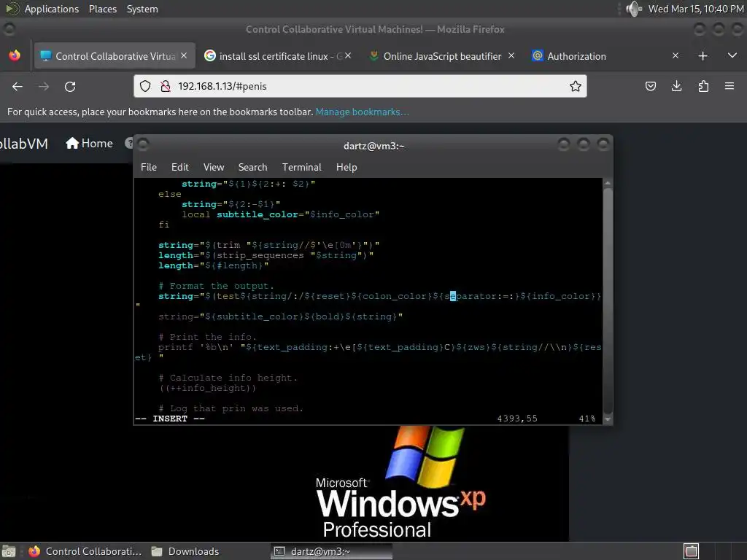This screenshot has height=560, width=747.
Task: Click the '# Calculate info height.' comment
Action: point(228,378)
